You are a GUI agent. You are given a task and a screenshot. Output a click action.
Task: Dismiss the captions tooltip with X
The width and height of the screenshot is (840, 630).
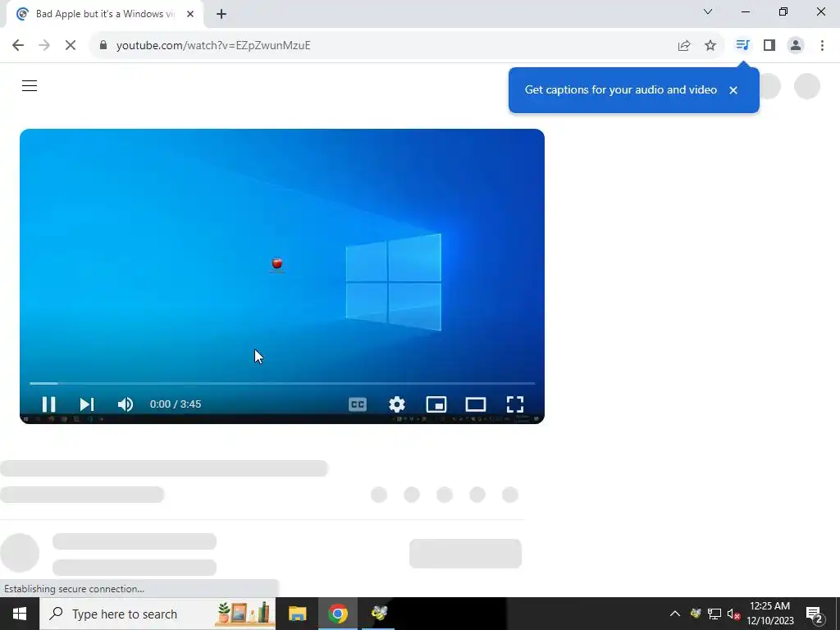733,90
